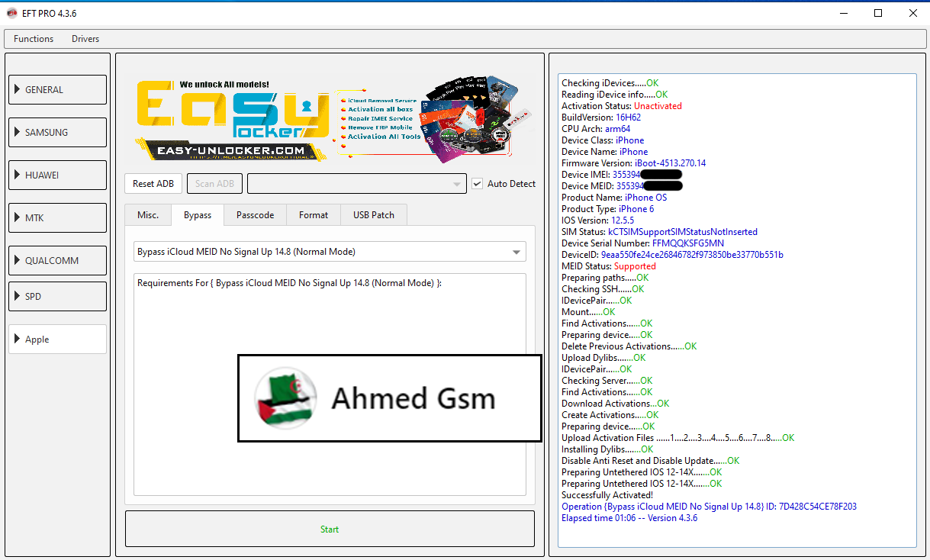Viewport: 930px width, 560px height.
Task: Click the 'Firmware Version: iBoot-4513.270.14' line
Action: click(634, 163)
